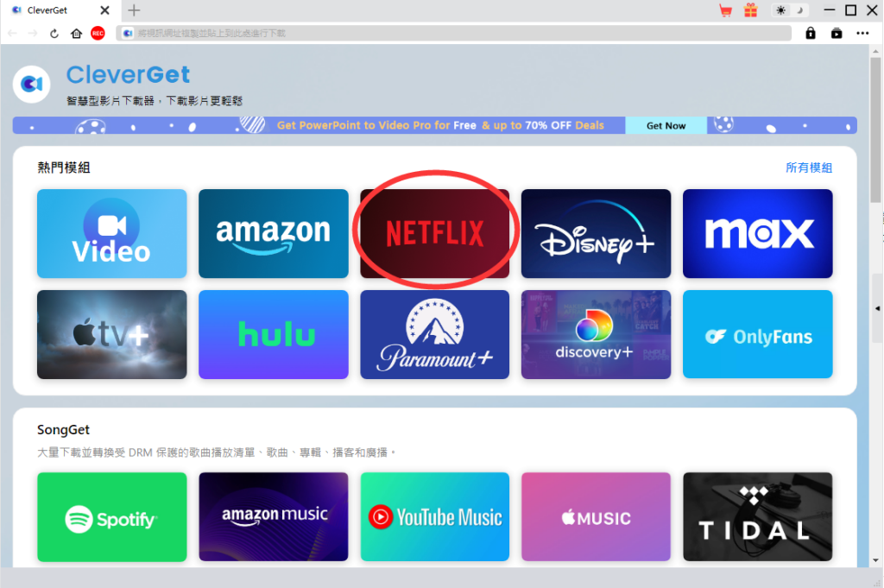The width and height of the screenshot is (884, 588).
Task: Select the Netflix module tile
Action: 434,232
